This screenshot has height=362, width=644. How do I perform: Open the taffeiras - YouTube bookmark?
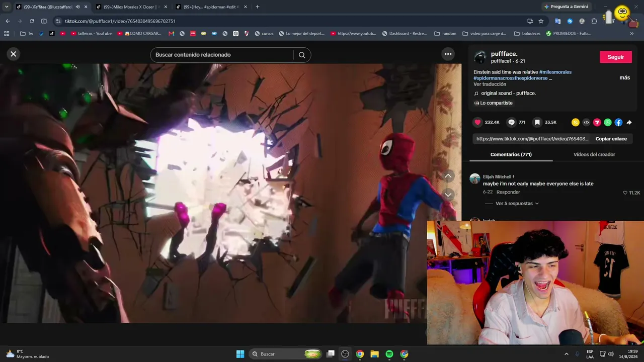(91, 34)
